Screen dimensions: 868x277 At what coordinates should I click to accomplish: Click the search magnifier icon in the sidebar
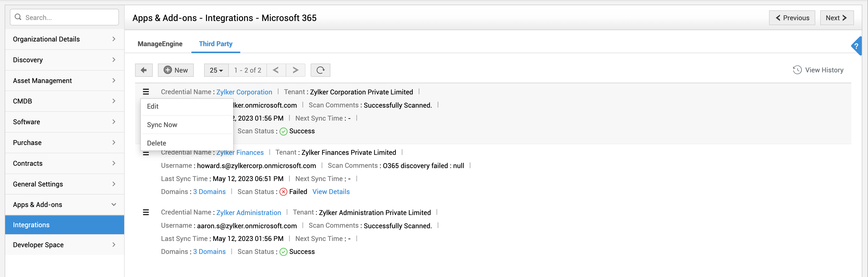pos(18,17)
